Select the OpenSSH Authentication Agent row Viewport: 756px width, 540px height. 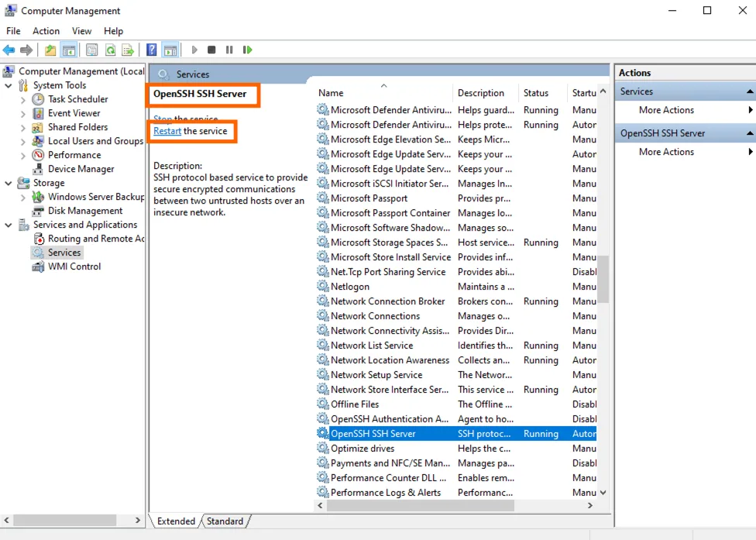[x=456, y=419]
